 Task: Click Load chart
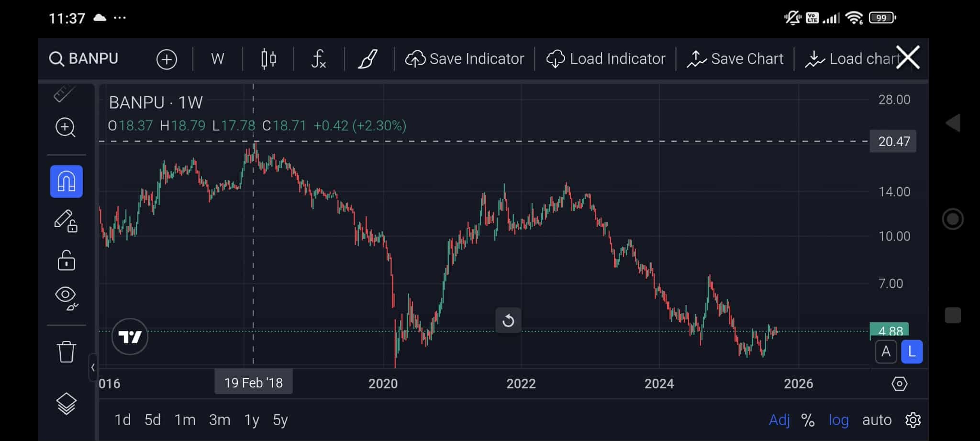[852, 59]
